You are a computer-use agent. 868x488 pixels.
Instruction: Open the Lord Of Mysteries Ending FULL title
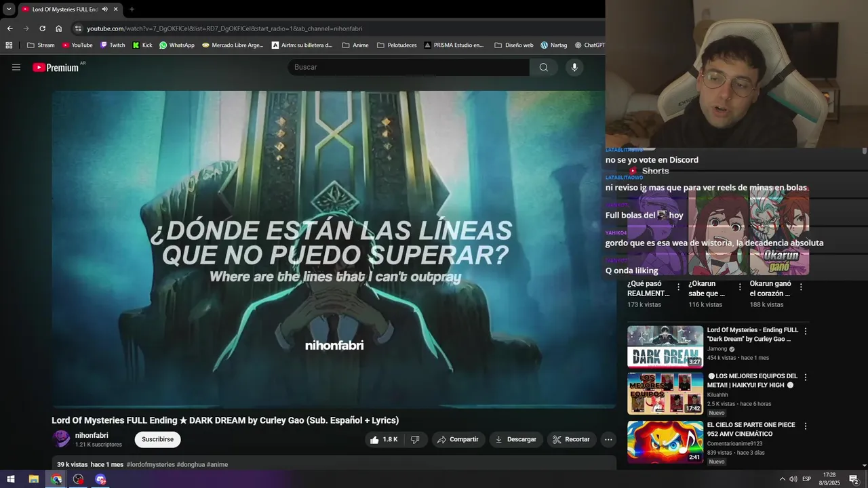pyautogui.click(x=753, y=334)
